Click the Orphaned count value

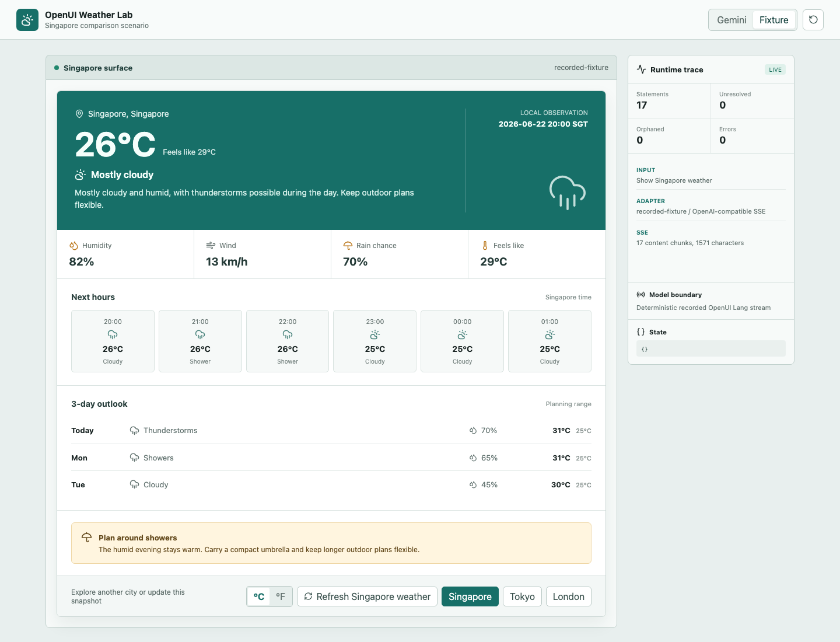click(x=640, y=140)
